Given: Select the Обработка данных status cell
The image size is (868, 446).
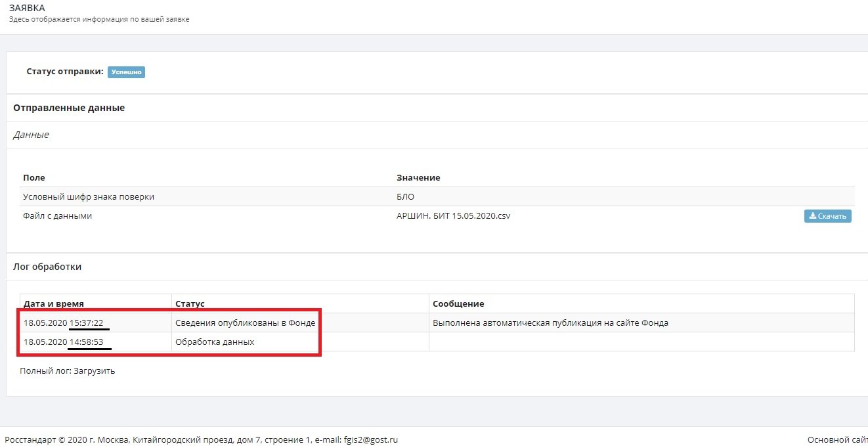Looking at the screenshot, I should coord(215,342).
